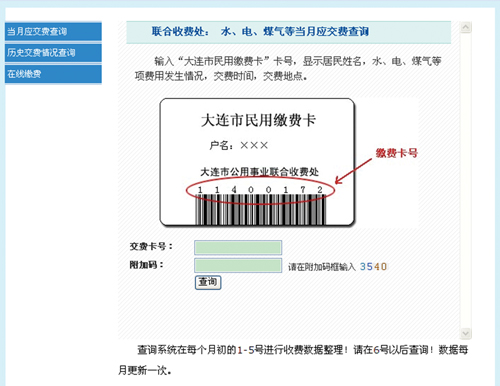Click the red arrow pointing to card number

353,171
